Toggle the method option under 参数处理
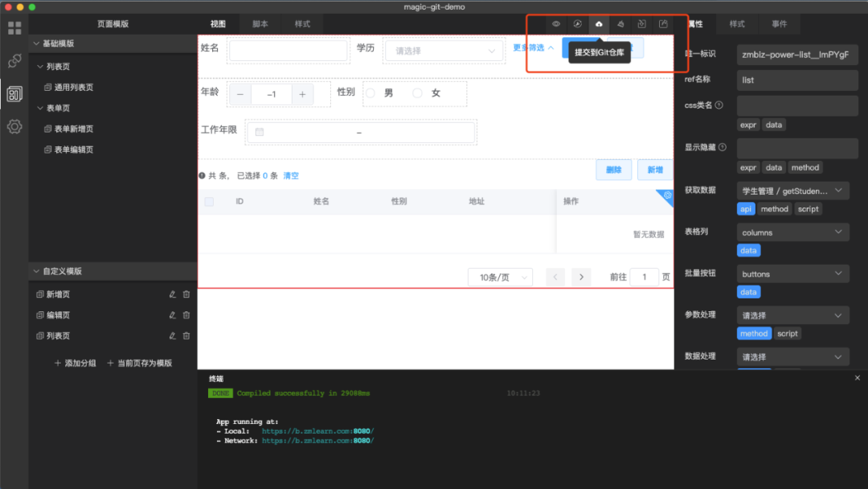This screenshot has height=489, width=868. pos(754,334)
